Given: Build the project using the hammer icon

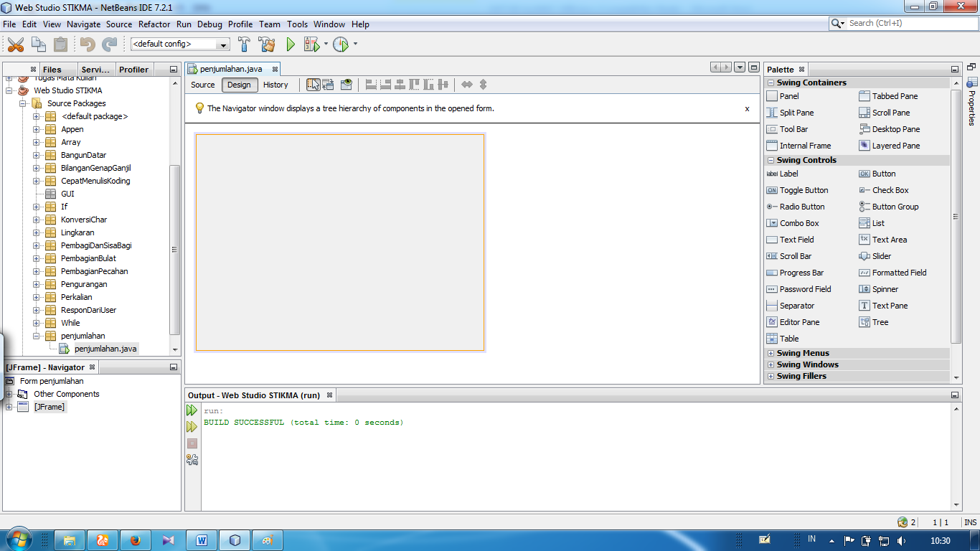Looking at the screenshot, I should pos(244,44).
